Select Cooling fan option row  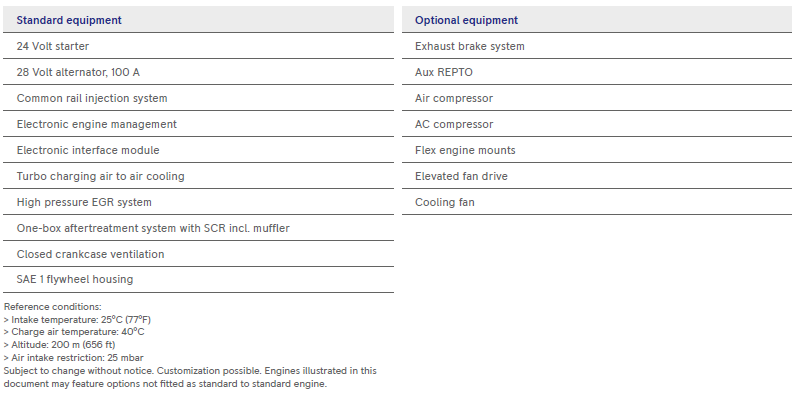[x=597, y=202]
